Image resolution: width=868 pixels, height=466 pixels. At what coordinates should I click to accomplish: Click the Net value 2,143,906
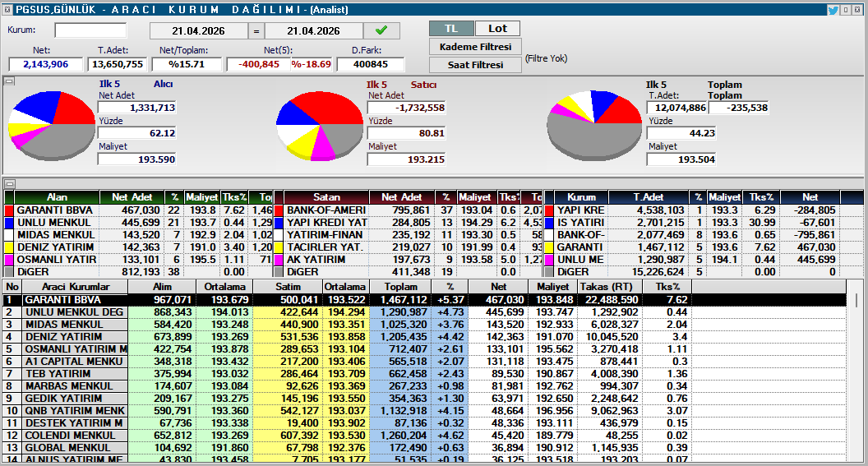tap(46, 64)
